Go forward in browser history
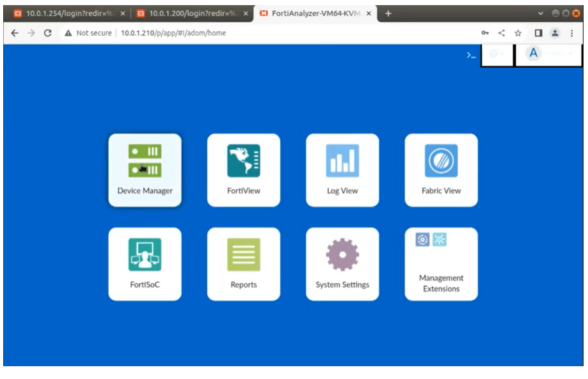Image resolution: width=588 pixels, height=379 pixels. [31, 33]
